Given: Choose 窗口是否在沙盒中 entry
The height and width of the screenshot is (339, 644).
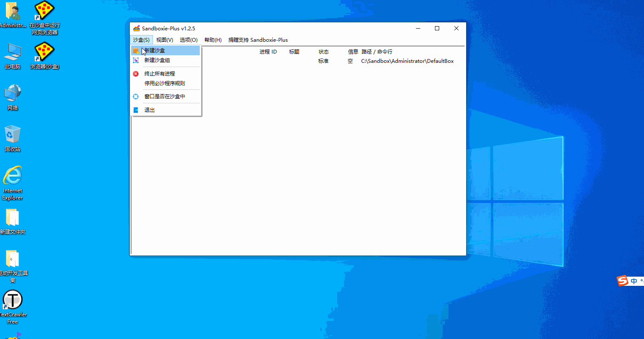Looking at the screenshot, I should click(166, 97).
